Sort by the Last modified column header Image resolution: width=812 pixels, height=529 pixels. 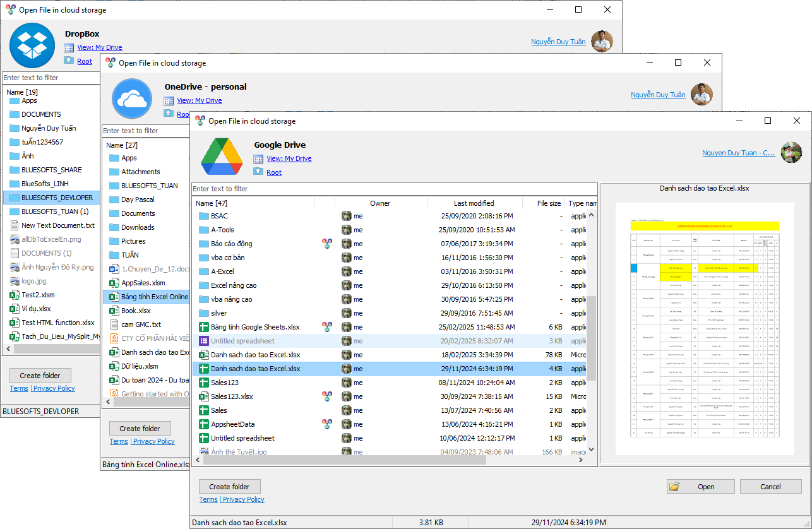tap(474, 203)
